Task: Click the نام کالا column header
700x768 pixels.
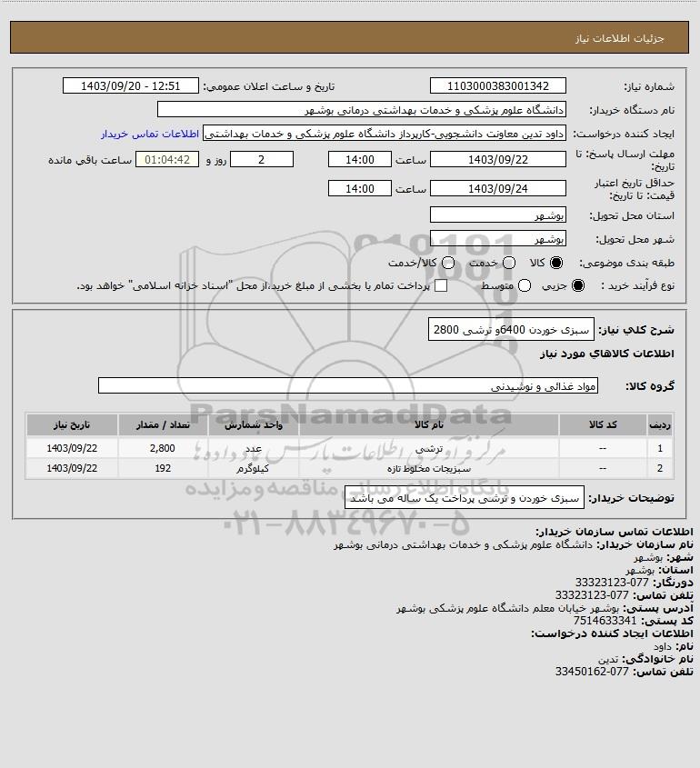Action: (x=428, y=424)
